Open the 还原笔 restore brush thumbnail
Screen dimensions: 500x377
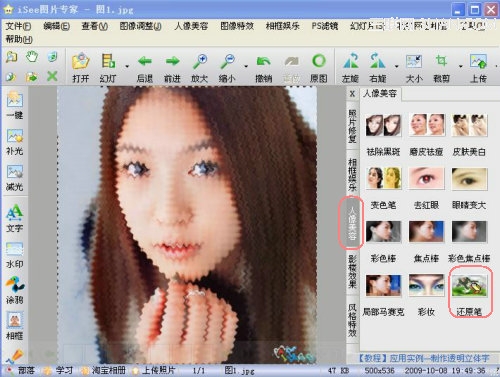[469, 285]
